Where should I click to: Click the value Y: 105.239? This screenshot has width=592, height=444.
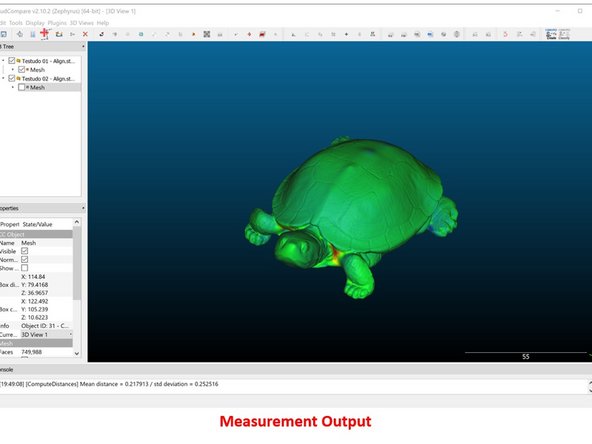click(35, 309)
